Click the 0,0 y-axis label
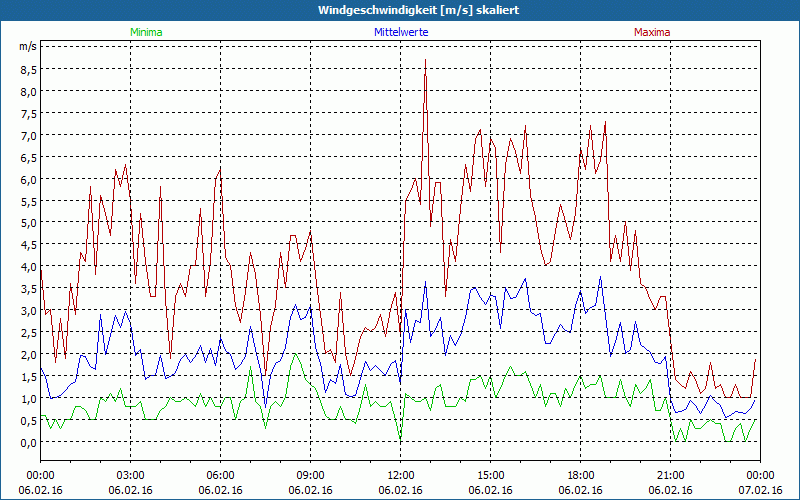This screenshot has width=800, height=500. tap(28, 442)
